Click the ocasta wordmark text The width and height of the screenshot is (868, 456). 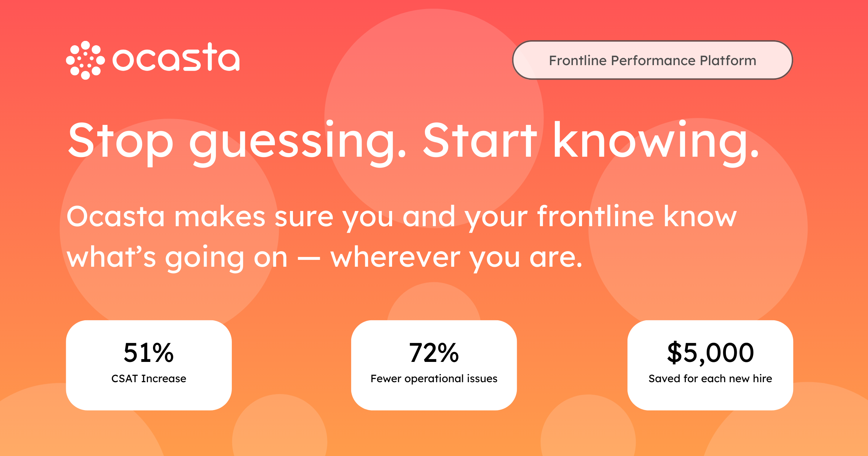coord(176,59)
